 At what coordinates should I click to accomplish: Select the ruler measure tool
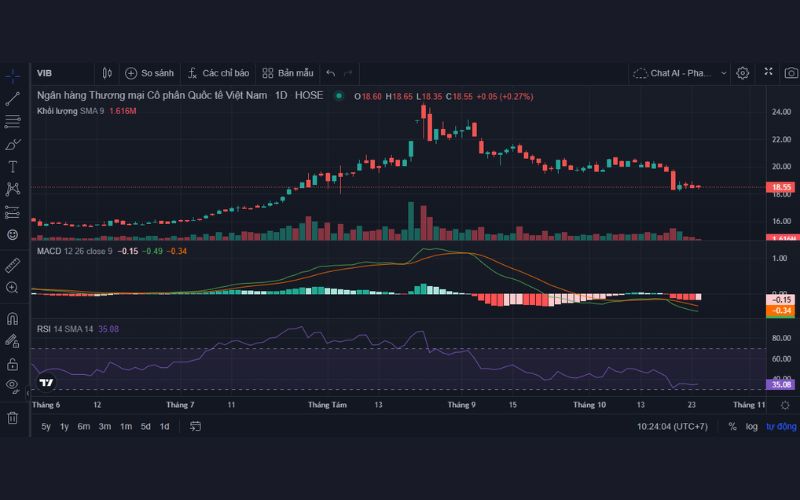point(13,265)
